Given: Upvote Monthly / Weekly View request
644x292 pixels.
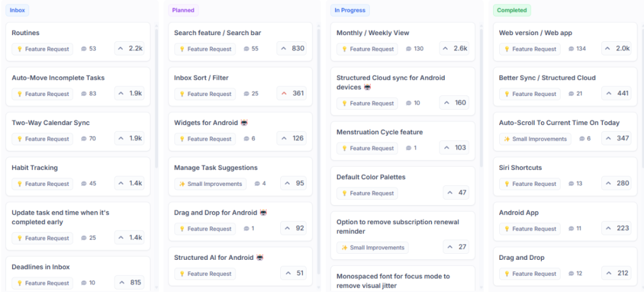Looking at the screenshot, I should pyautogui.click(x=454, y=49).
